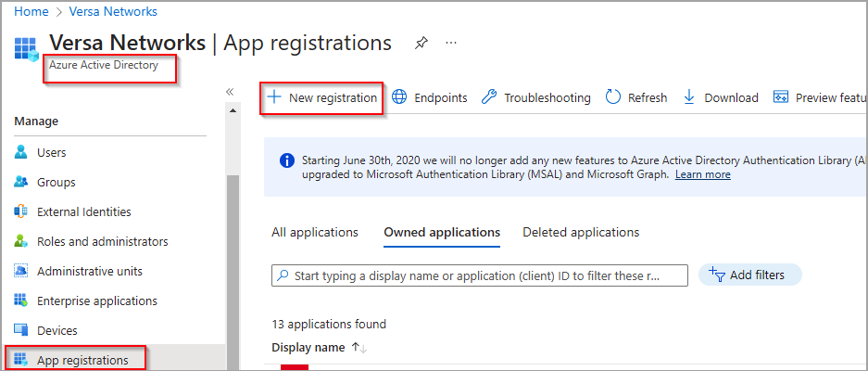Open Enterprise applications in the sidebar

[97, 301]
